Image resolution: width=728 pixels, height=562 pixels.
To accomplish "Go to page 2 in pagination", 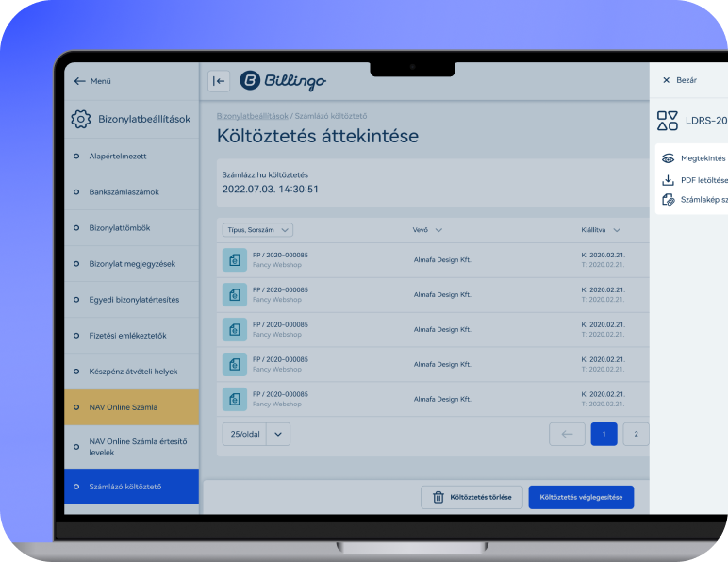I will 636,434.
